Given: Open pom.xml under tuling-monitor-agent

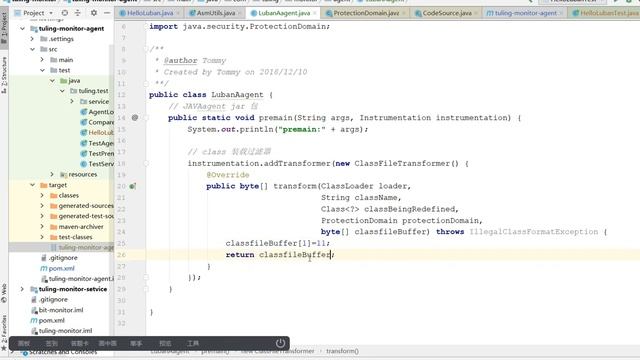Looking at the screenshot, I should (x=57, y=268).
